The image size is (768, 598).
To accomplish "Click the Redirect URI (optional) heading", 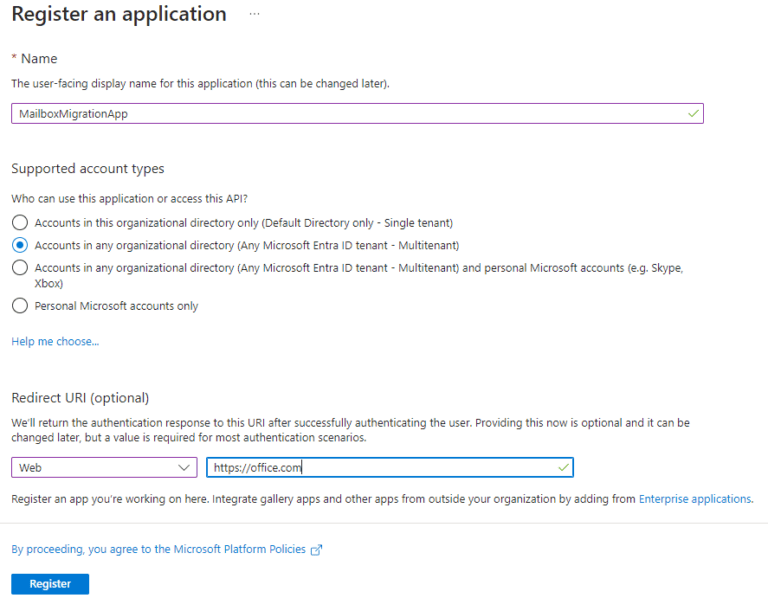I will point(80,398).
